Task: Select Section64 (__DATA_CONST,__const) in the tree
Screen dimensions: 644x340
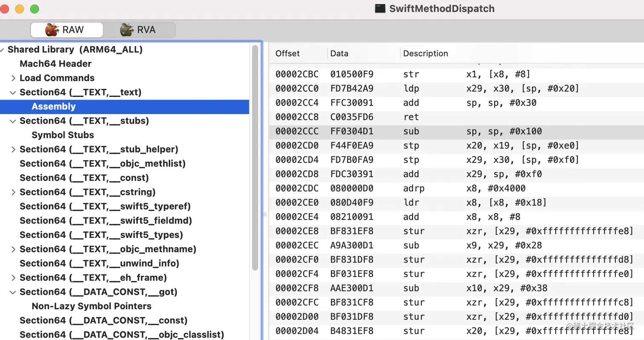Action: coord(103,320)
